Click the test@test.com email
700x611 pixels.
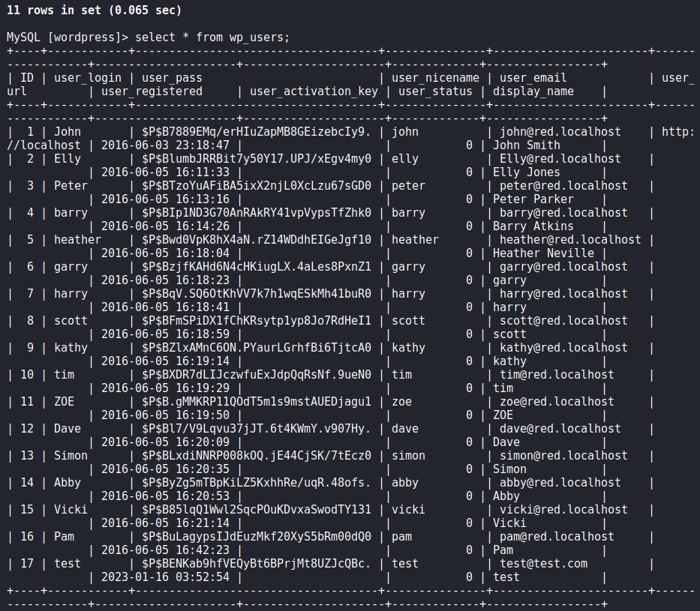tap(543, 564)
